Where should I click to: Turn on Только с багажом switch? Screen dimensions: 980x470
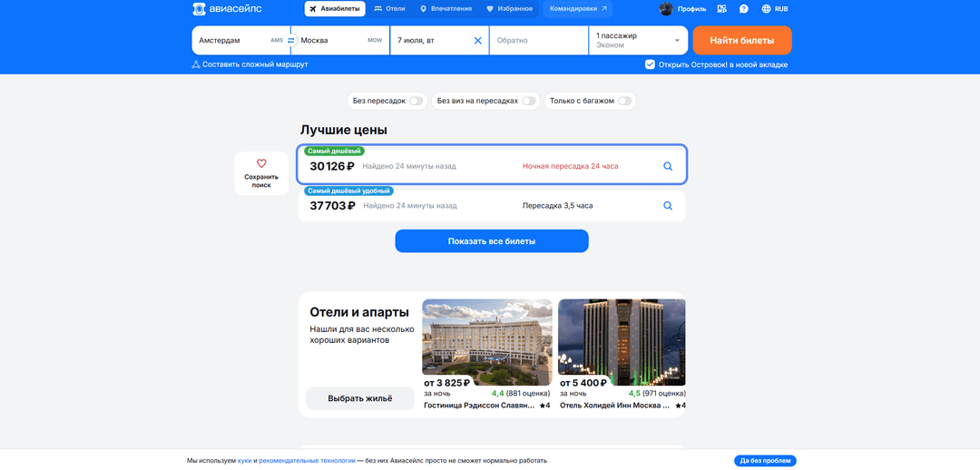[624, 101]
